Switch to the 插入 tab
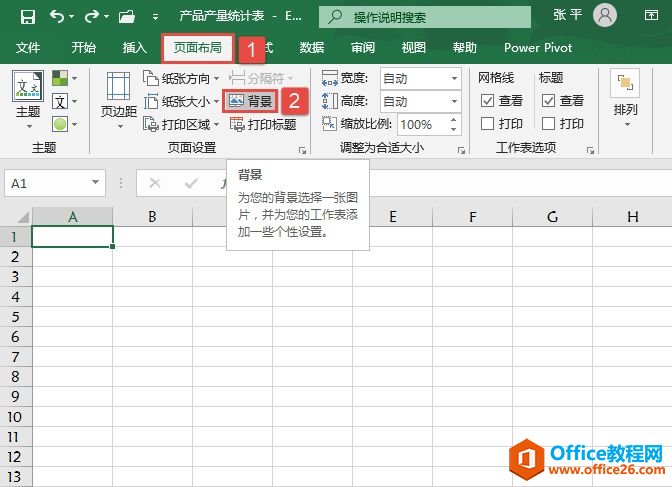The image size is (672, 487). (x=135, y=48)
